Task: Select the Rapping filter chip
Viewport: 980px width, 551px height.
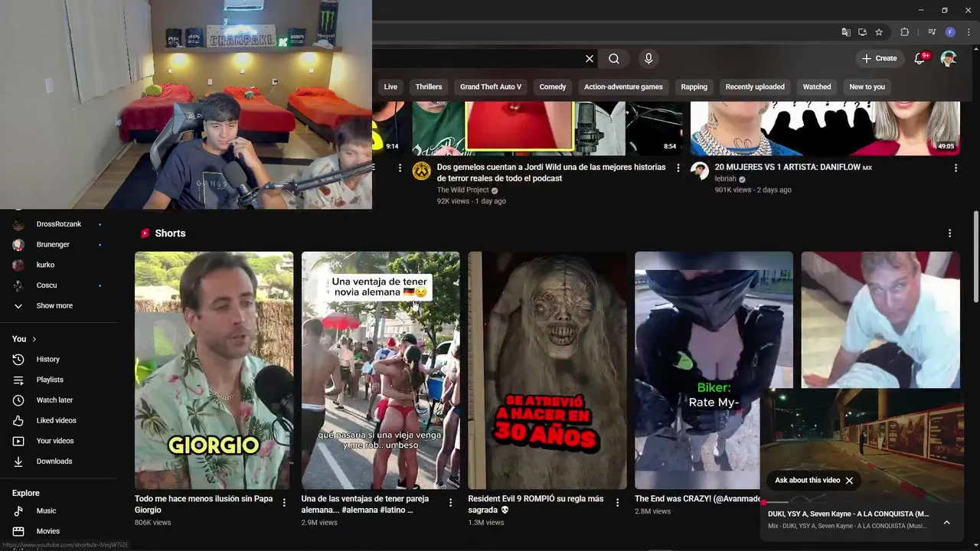Action: coord(694,86)
